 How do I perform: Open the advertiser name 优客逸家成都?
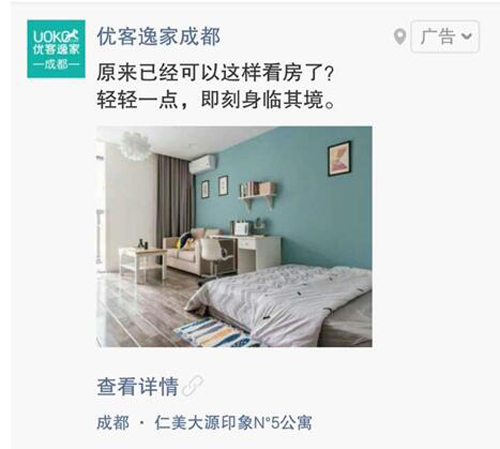[158, 36]
